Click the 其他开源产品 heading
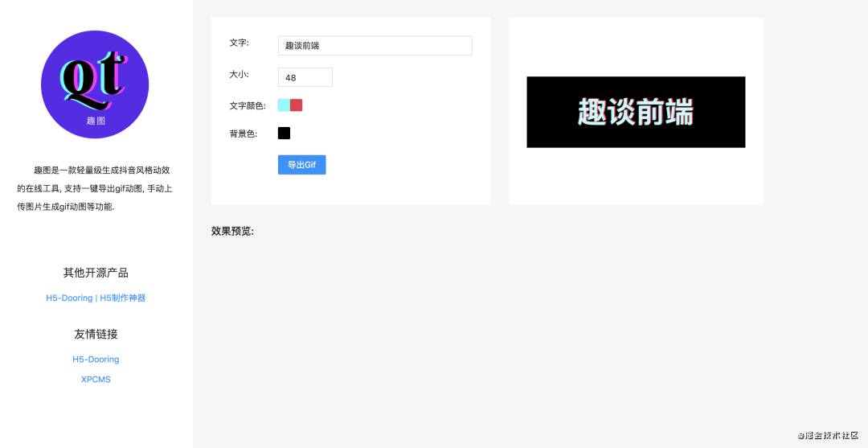The width and height of the screenshot is (868, 448). click(x=96, y=273)
